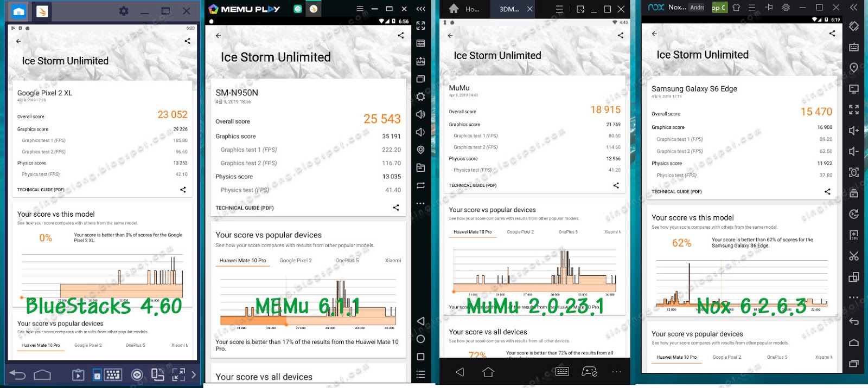Click MuMu window mode icon in title bar
The width and height of the screenshot is (868, 388).
click(580, 9)
